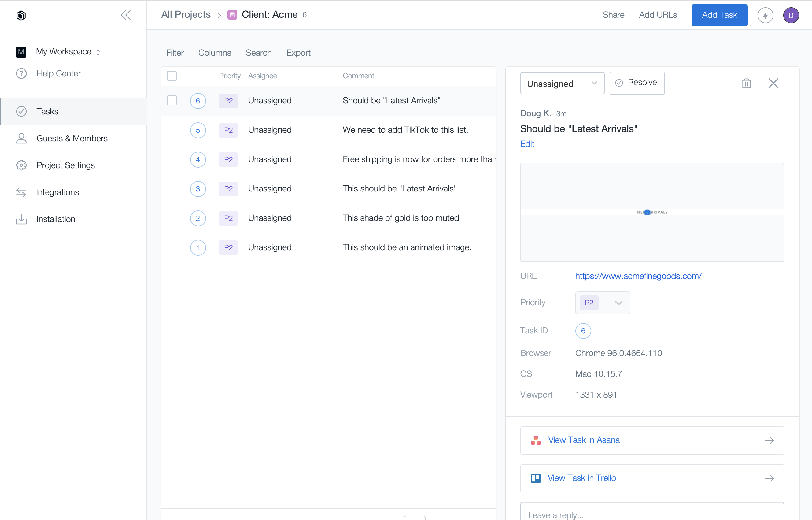Click the blue Add Task button
The image size is (812, 520).
tap(719, 15)
